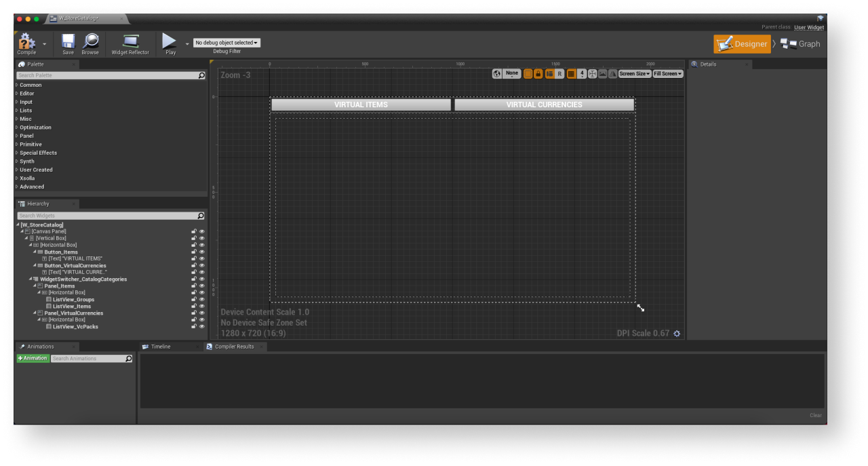Viewport: 868px width, 466px height.
Task: Hide Button_Items using its eye icon
Action: pyautogui.click(x=201, y=252)
